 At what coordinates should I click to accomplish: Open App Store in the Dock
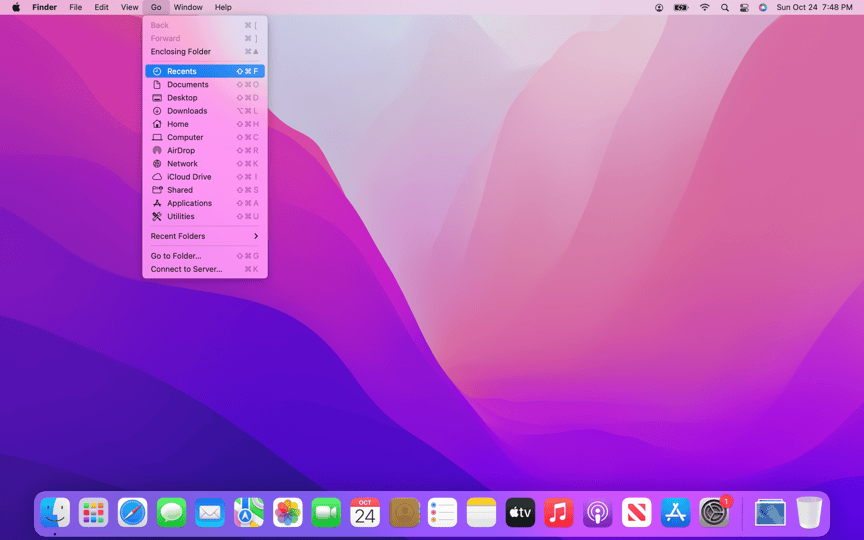tap(676, 513)
